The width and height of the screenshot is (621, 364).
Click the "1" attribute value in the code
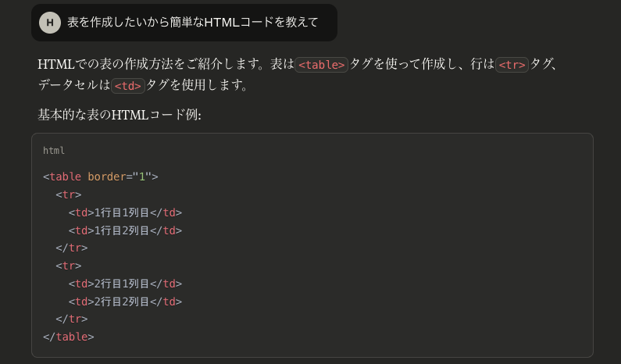click(142, 177)
